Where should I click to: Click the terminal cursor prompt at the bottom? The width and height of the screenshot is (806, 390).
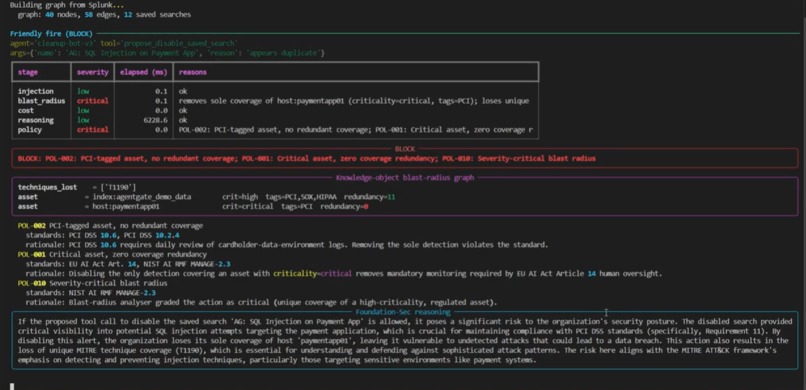pos(12,386)
